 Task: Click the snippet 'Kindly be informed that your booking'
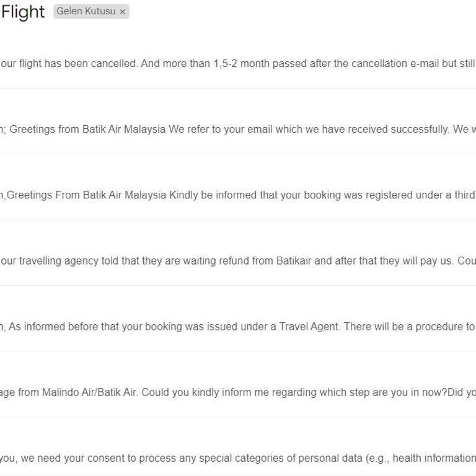coord(248,195)
